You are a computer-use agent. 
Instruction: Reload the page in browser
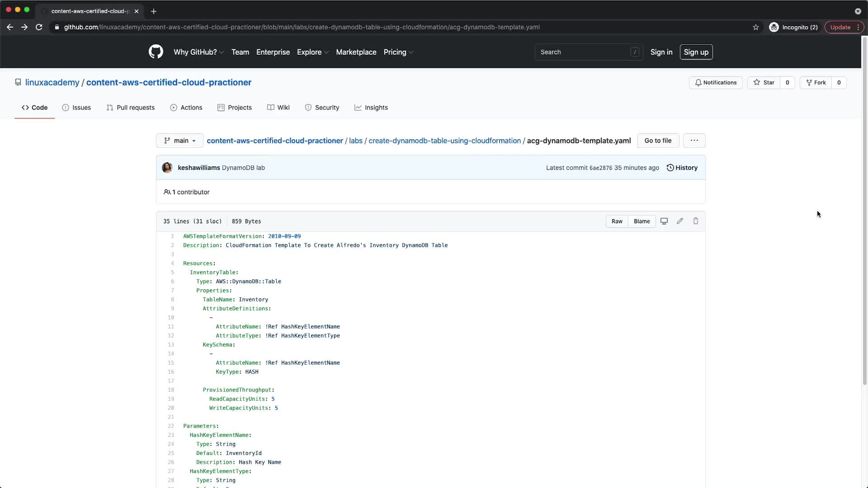39,27
